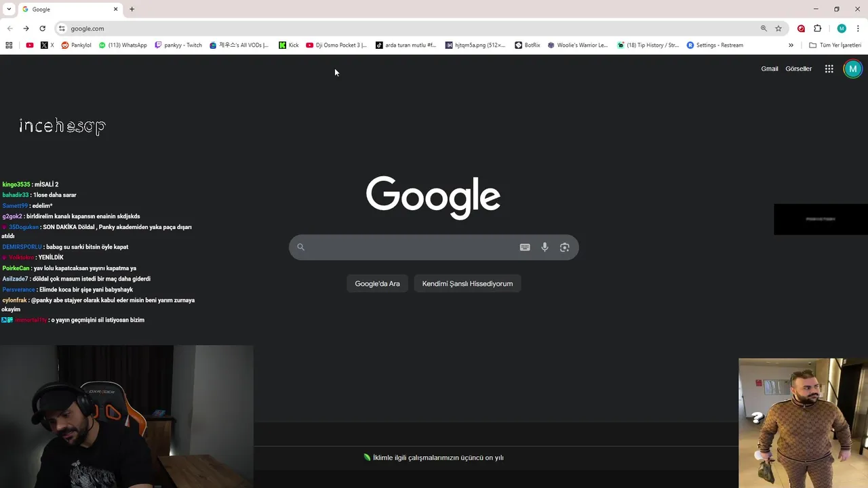Screen dimensions: 868x488
Task: Click Kendimi Şanslı Hissediyorum button
Action: click(467, 283)
